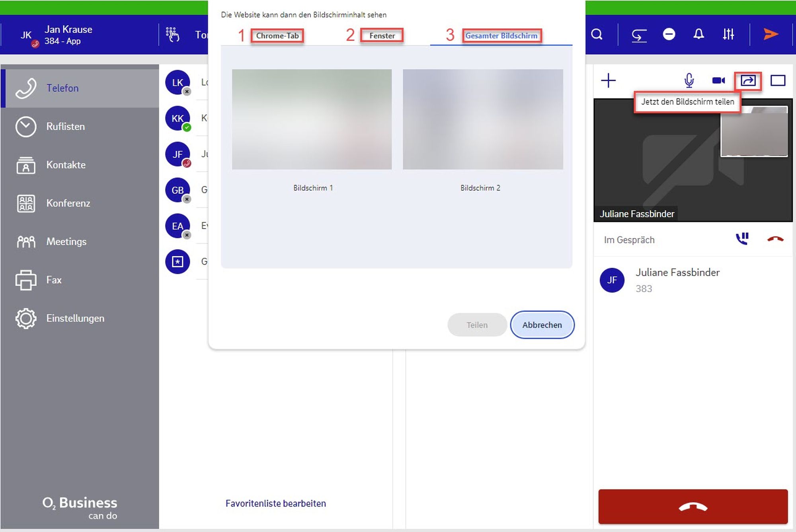Viewport: 796px width, 532px height.
Task: Select the Bildschirm 2 thumbnail
Action: coord(483,119)
